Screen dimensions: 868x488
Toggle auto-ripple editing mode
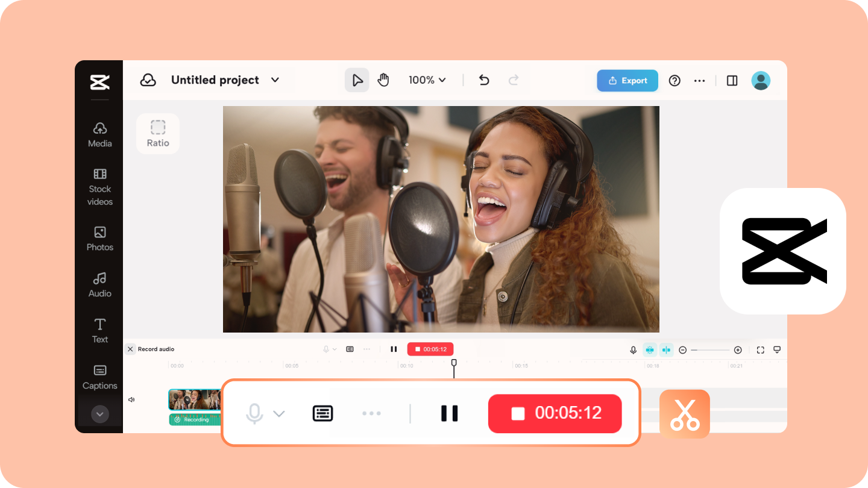pyautogui.click(x=650, y=349)
